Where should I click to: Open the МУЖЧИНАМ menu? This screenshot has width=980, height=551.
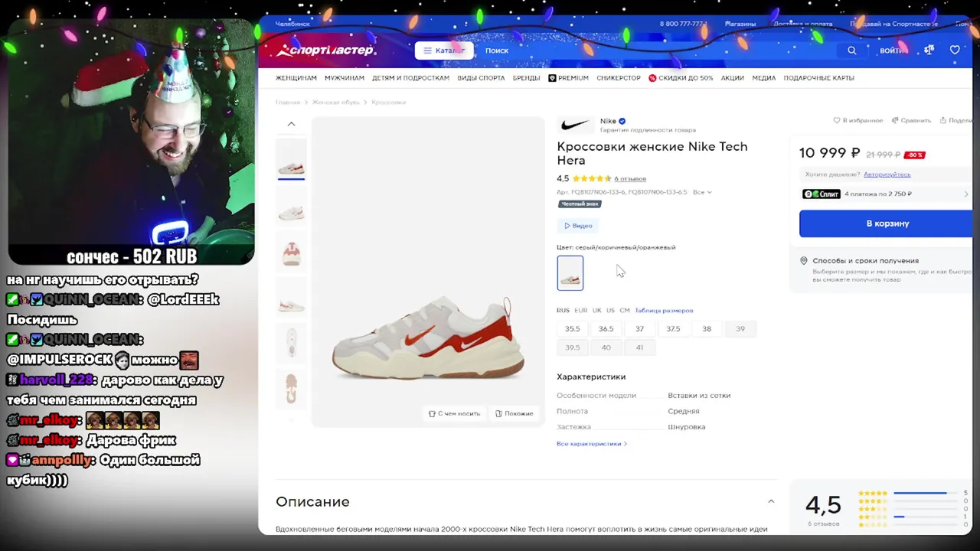coord(345,78)
